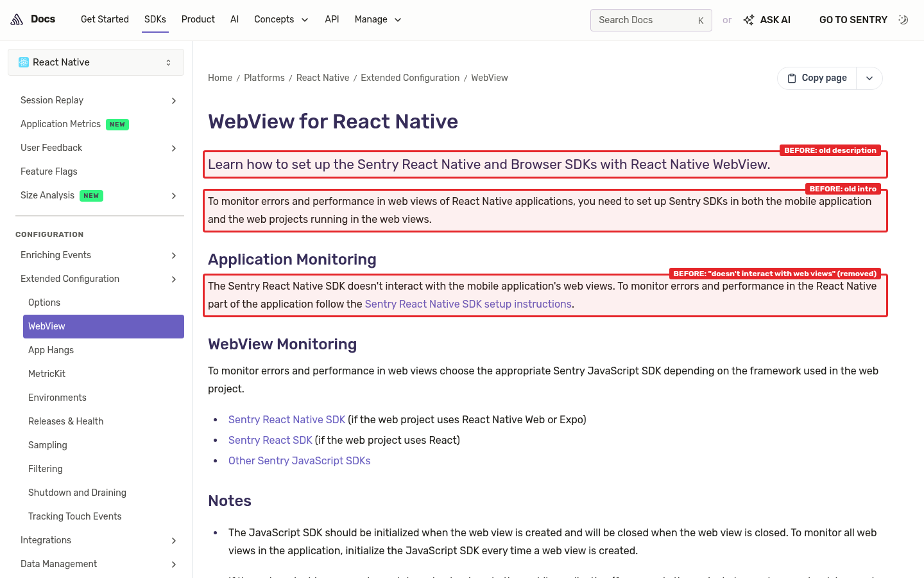Click GO TO SENTRY link
Viewport: 924px width, 578px height.
pyautogui.click(x=853, y=20)
